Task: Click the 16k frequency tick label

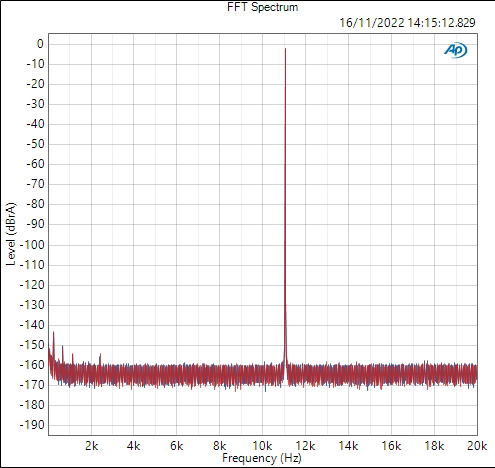Action: (x=391, y=446)
